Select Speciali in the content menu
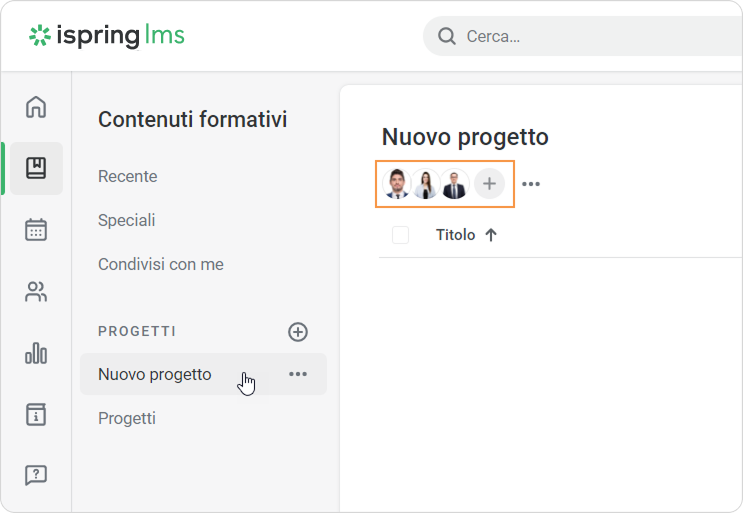 tap(127, 220)
